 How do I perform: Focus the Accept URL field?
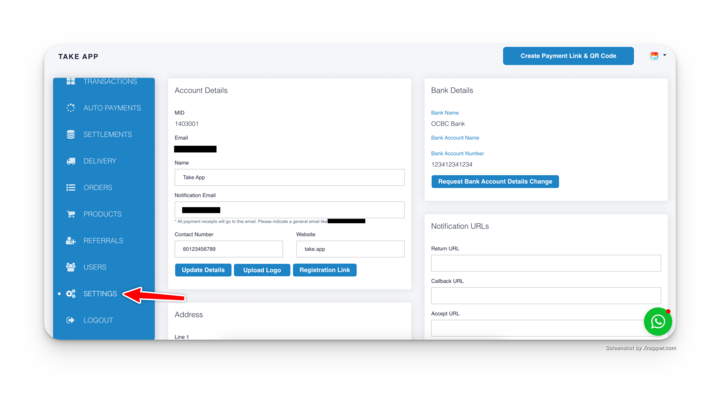pos(546,328)
